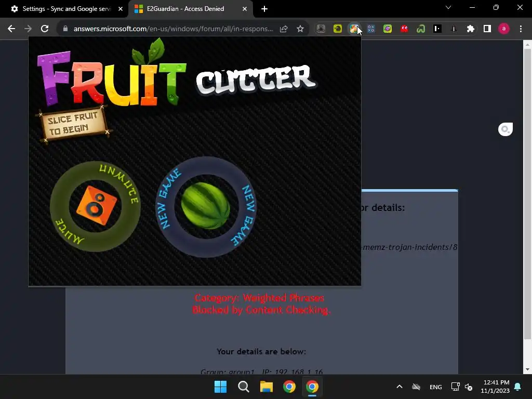Open the yellow-green duck extension
The image size is (532, 399).
pos(338,29)
